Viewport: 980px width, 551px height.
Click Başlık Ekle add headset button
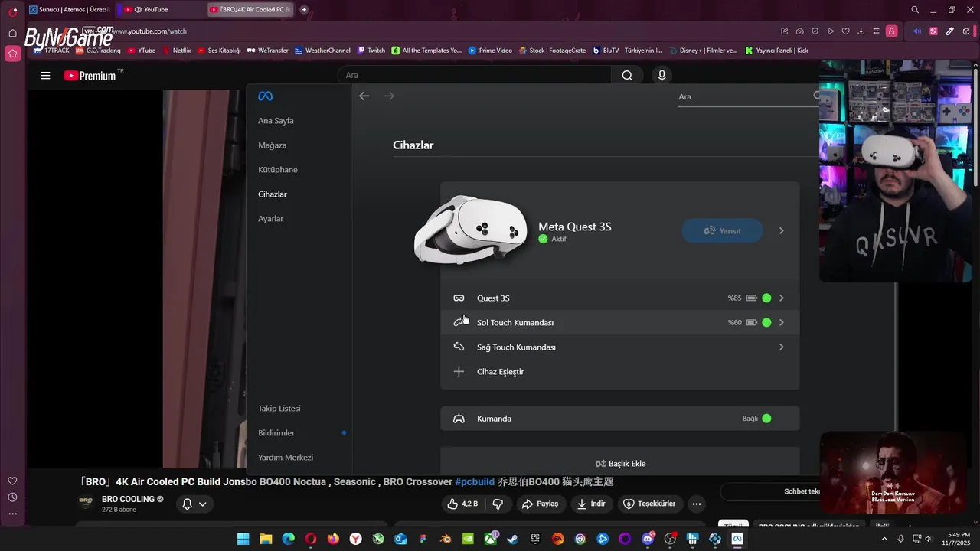(620, 463)
